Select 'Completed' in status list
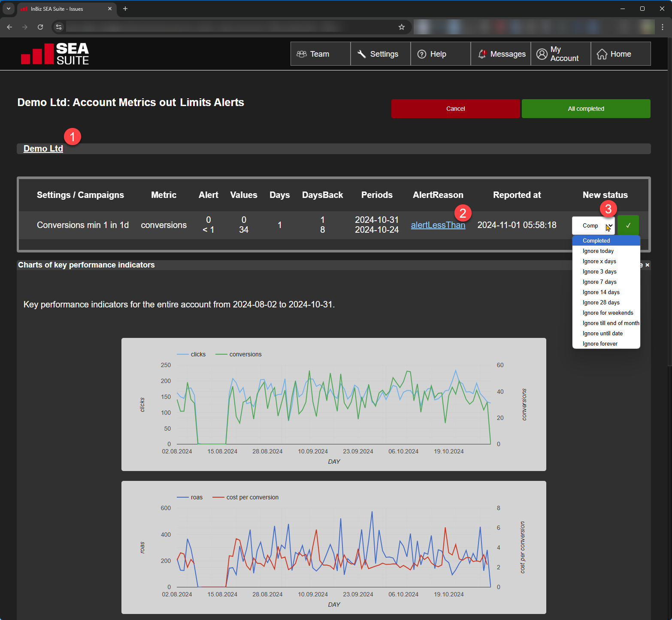Viewport: 672px width, 620px height. (x=596, y=241)
